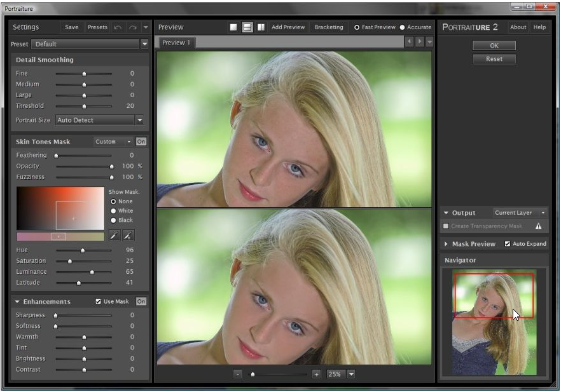
Task: Select the White show mask option
Action: (114, 211)
